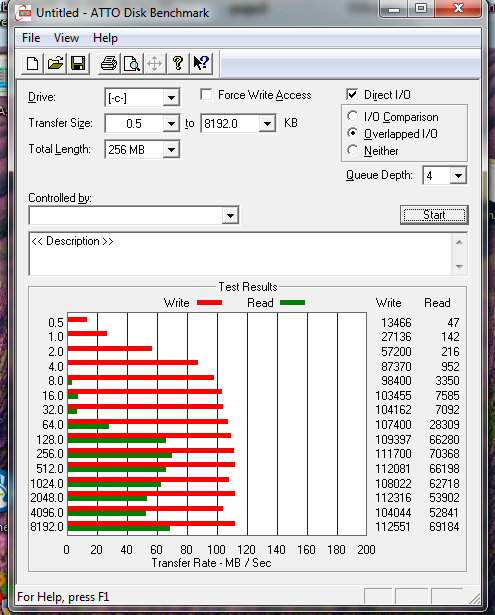
Task: Select the Overlapped I/O radio button
Action: (352, 133)
